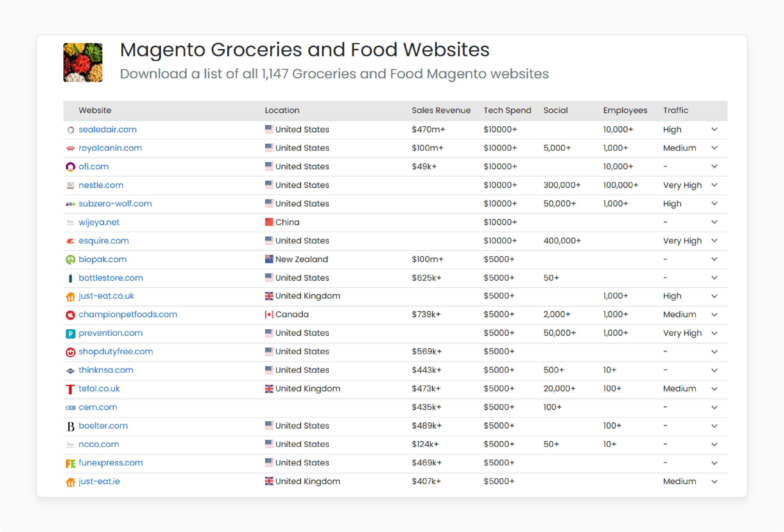Click the Canada flag in championpetfoods.com row
Image resolution: width=784 pixels, height=532 pixels.
coord(269,314)
